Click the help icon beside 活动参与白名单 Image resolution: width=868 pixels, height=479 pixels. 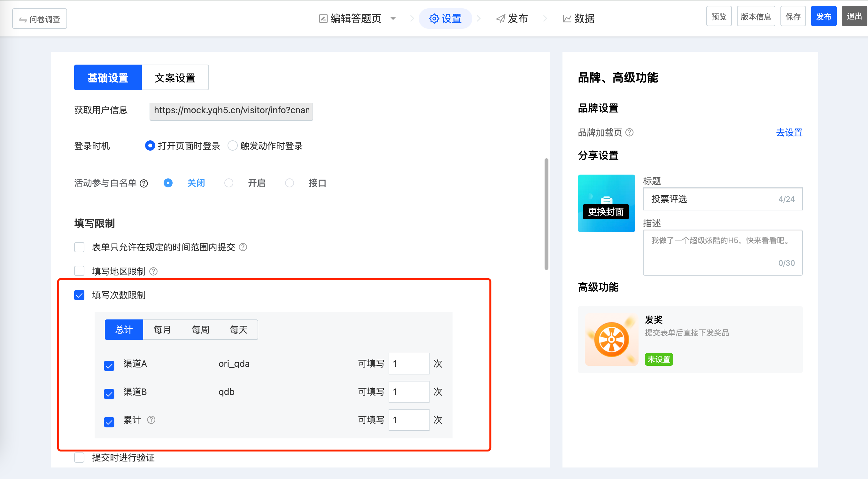[144, 183]
